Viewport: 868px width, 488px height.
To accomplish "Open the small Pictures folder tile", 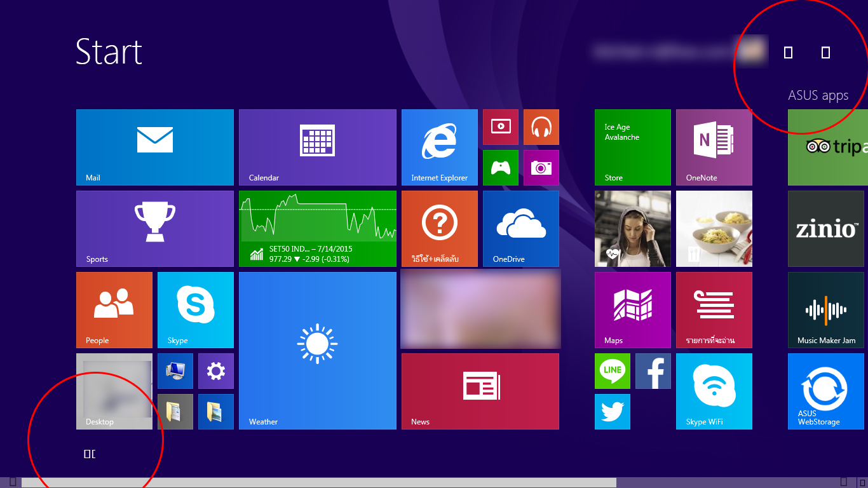I will click(216, 412).
